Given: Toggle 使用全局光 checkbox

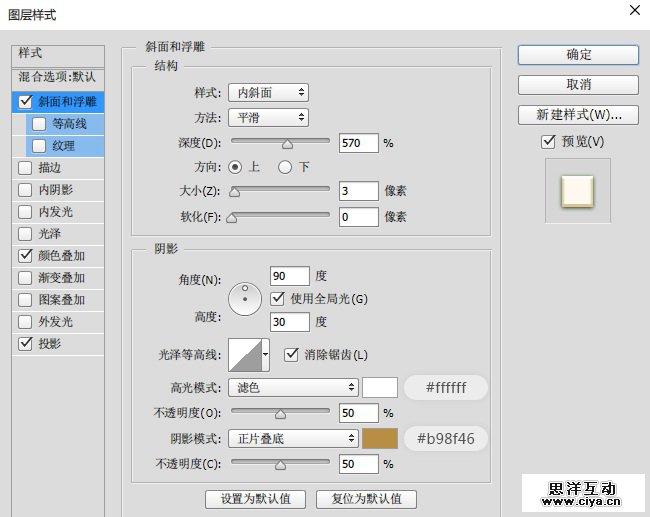Looking at the screenshot, I should click(279, 298).
